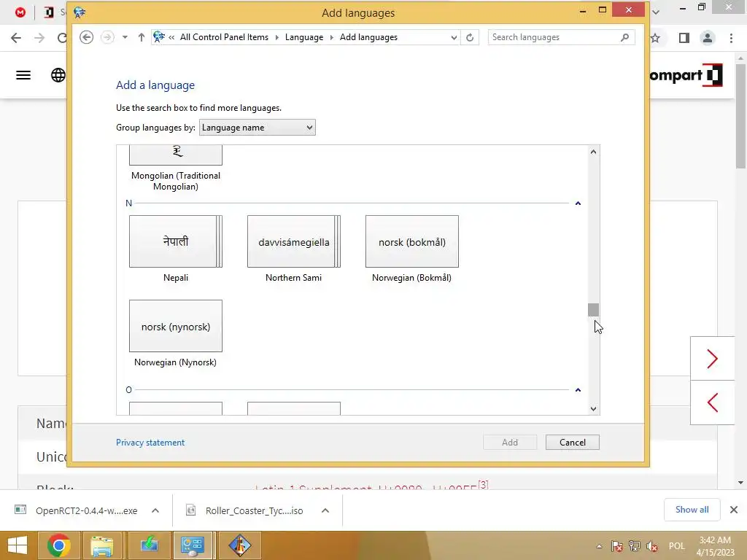The width and height of the screenshot is (747, 560).
Task: Click the Language breadcrumb
Action: tap(304, 37)
